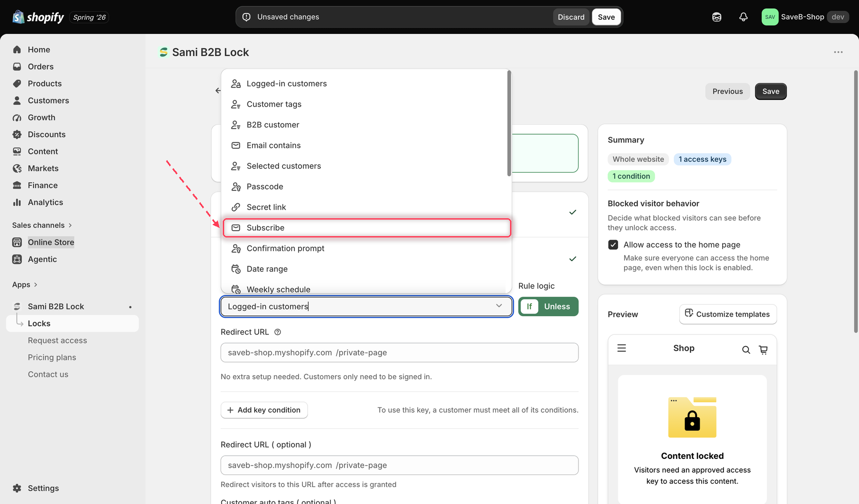The width and height of the screenshot is (859, 504).
Task: Click Discard in the unsaved changes bar
Action: click(571, 17)
